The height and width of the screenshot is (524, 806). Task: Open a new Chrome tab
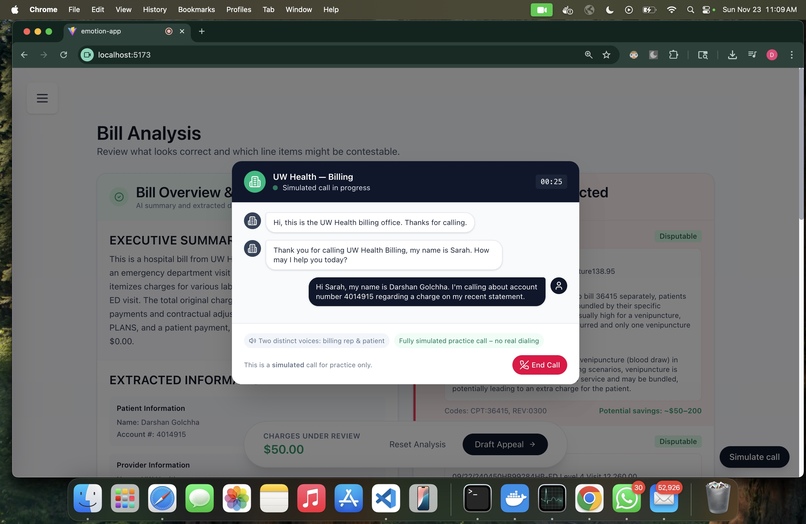click(x=202, y=31)
